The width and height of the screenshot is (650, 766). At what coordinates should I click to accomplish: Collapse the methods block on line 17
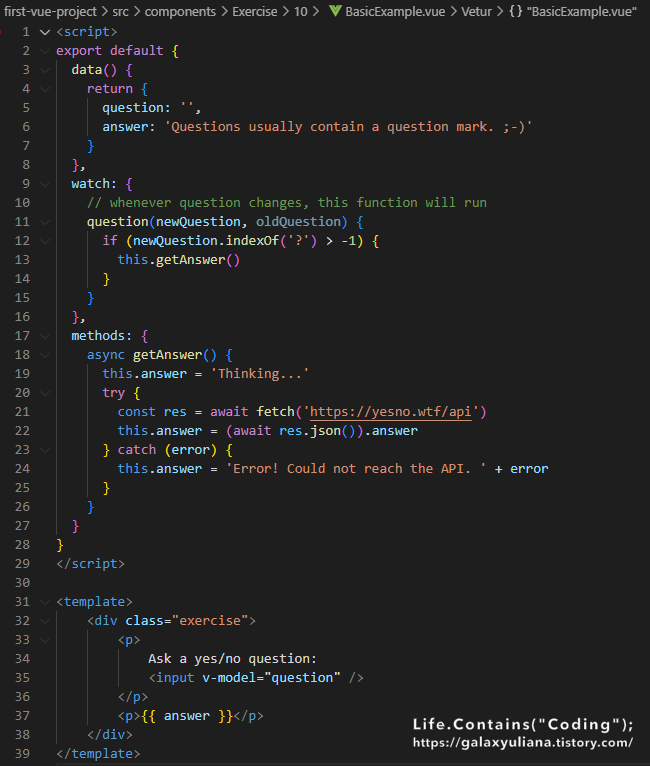point(45,336)
